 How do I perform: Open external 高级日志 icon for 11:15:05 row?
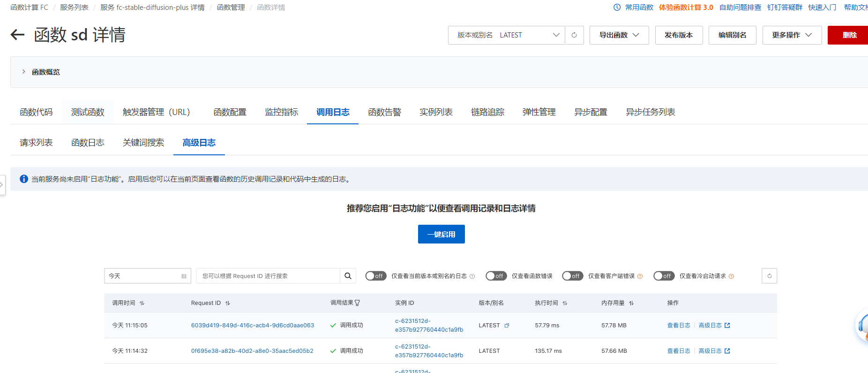(x=727, y=325)
